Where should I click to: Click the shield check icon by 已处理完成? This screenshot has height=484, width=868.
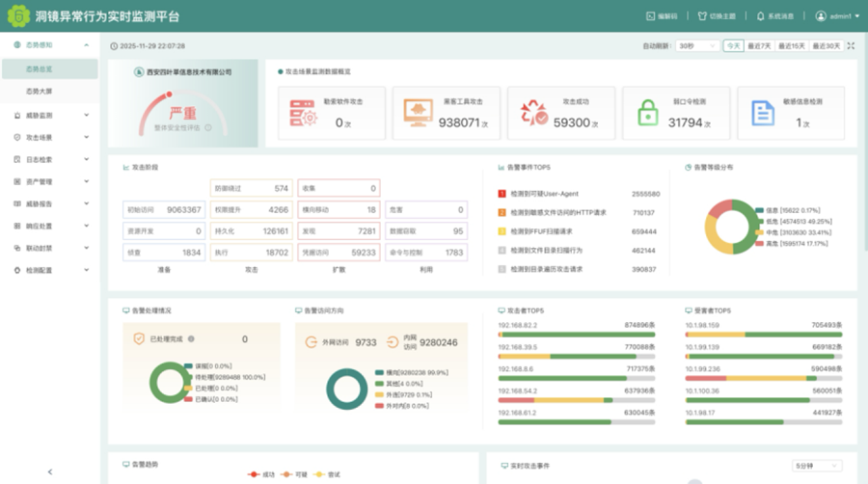coord(139,339)
